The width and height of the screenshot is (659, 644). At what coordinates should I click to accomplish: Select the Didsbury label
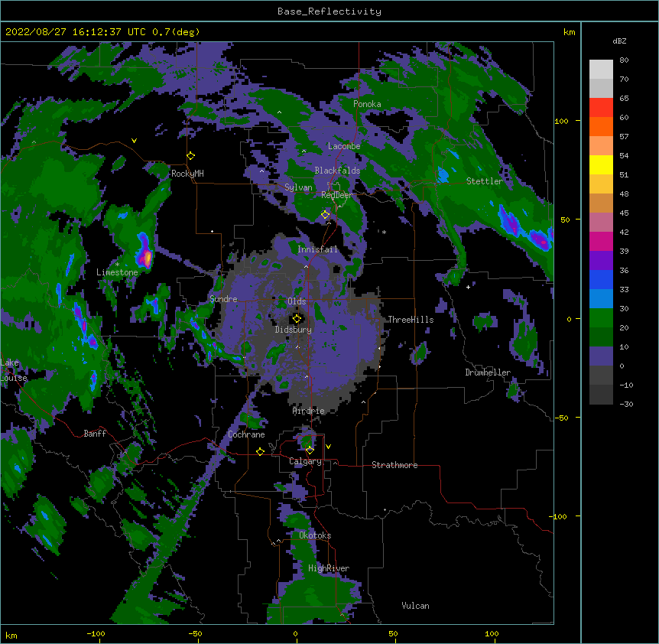pyautogui.click(x=294, y=330)
